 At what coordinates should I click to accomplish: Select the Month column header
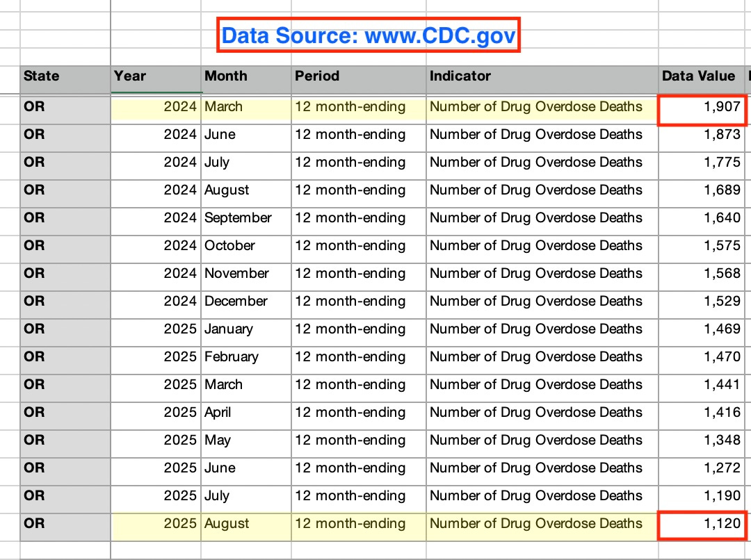(x=224, y=76)
